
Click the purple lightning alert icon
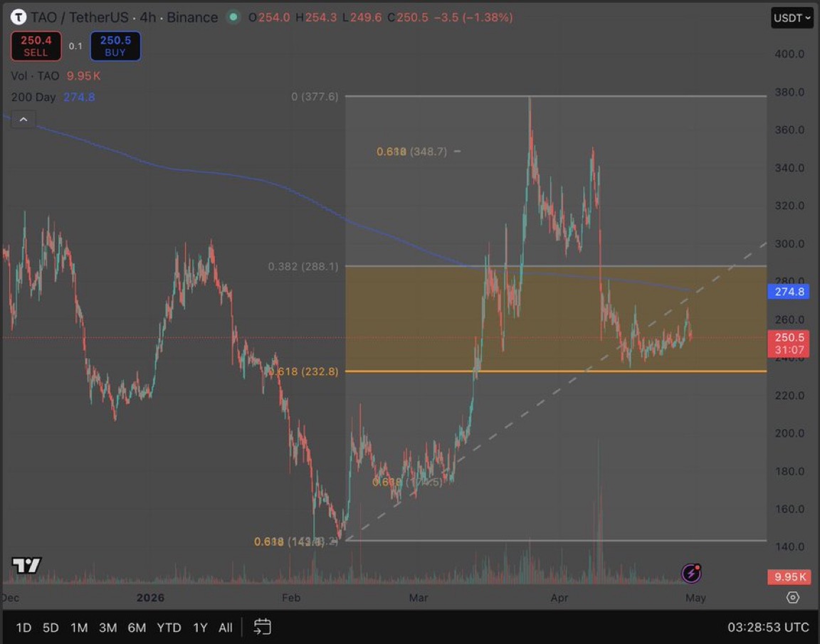[691, 573]
